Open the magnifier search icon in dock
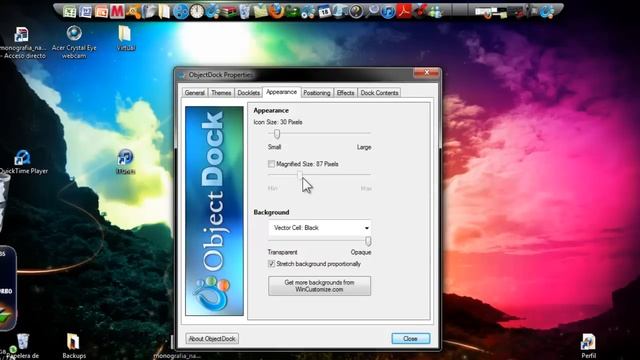This screenshot has width=640, height=360. 372,11
